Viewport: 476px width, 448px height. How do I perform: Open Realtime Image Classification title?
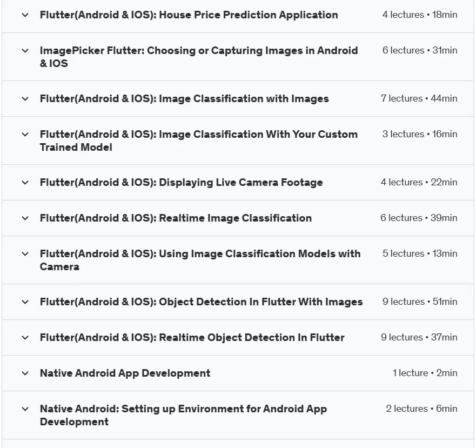176,218
